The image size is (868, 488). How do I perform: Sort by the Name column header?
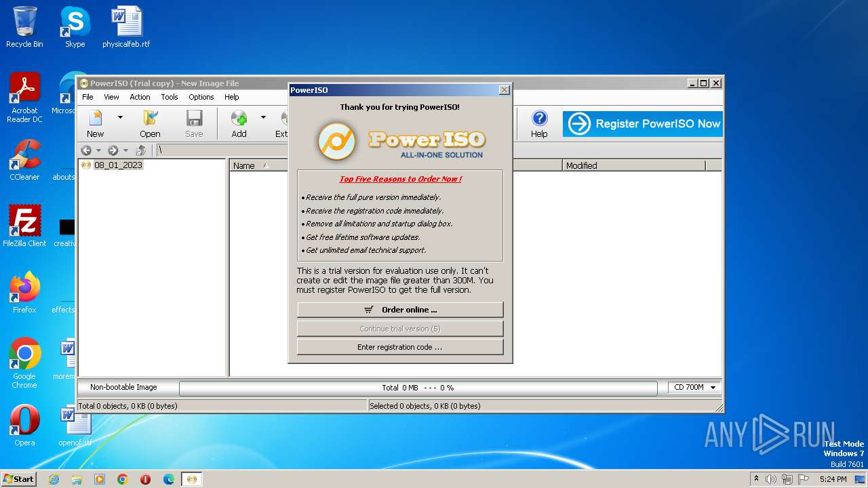260,165
